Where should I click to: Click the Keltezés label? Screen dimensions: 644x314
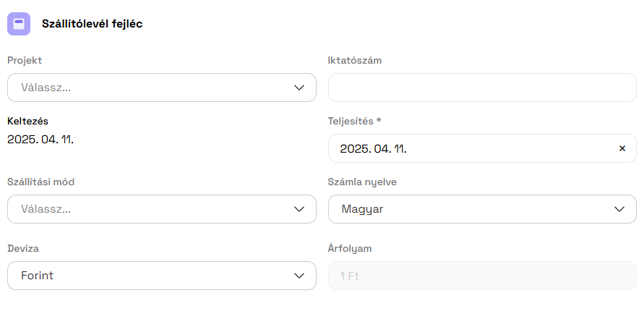27,121
